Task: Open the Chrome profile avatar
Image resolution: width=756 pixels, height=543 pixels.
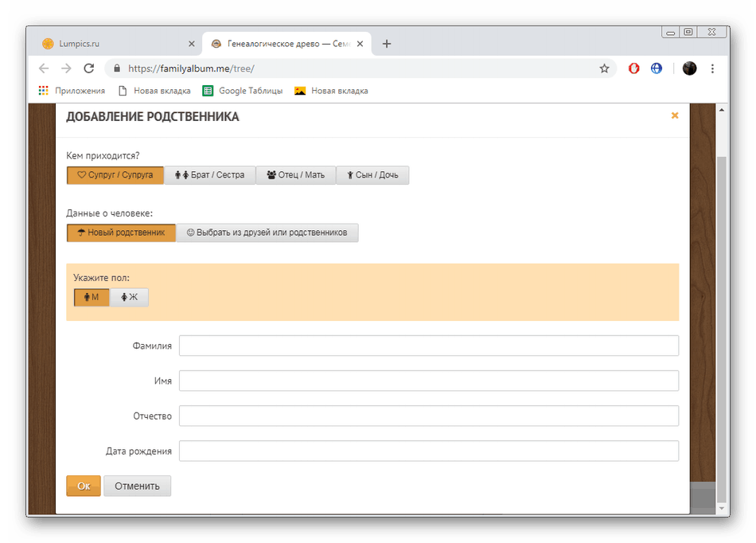Action: tap(689, 68)
